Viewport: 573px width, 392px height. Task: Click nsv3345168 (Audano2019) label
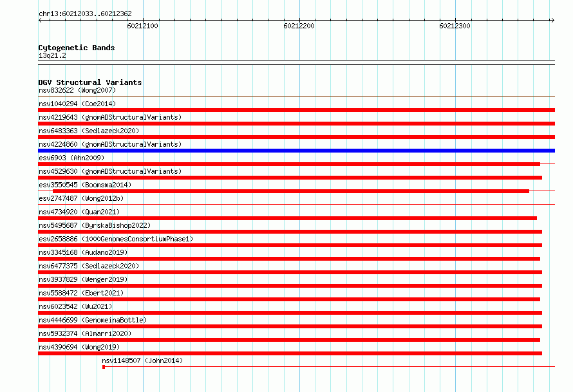tap(83, 252)
